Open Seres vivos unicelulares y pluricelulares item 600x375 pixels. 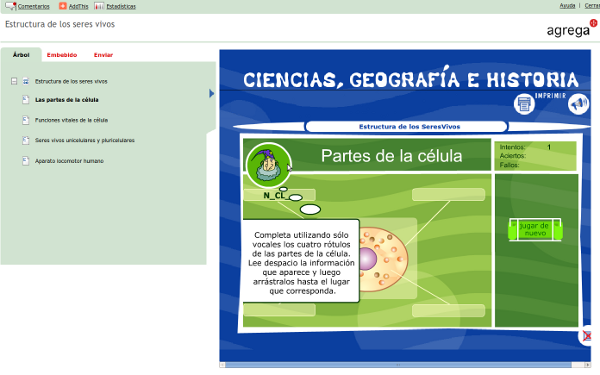pos(85,140)
